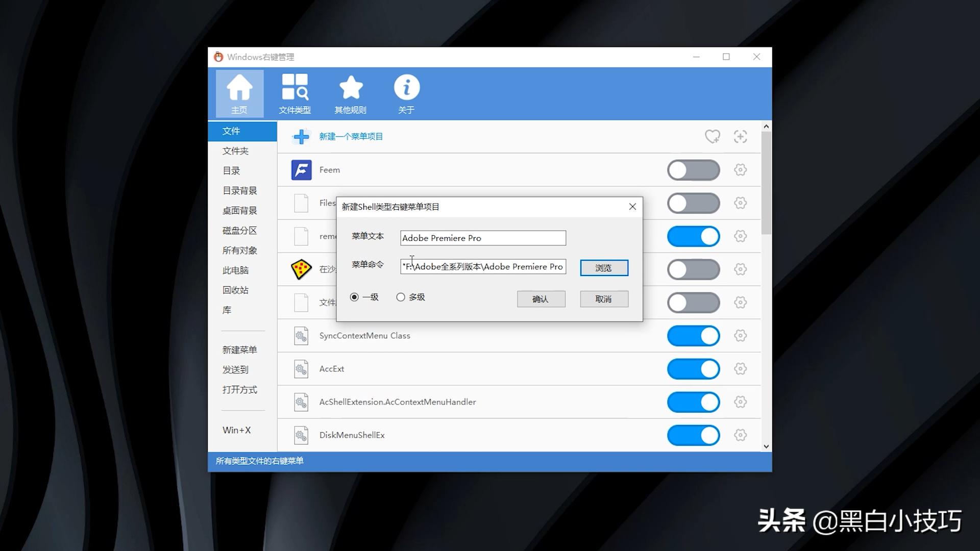Click the blue plus new-item icon
This screenshot has width=980, height=551.
coord(301,137)
